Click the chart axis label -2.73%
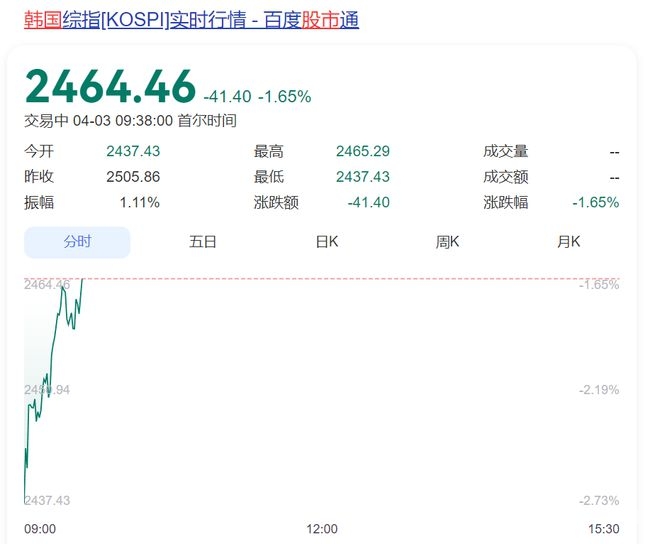 [x=599, y=501]
